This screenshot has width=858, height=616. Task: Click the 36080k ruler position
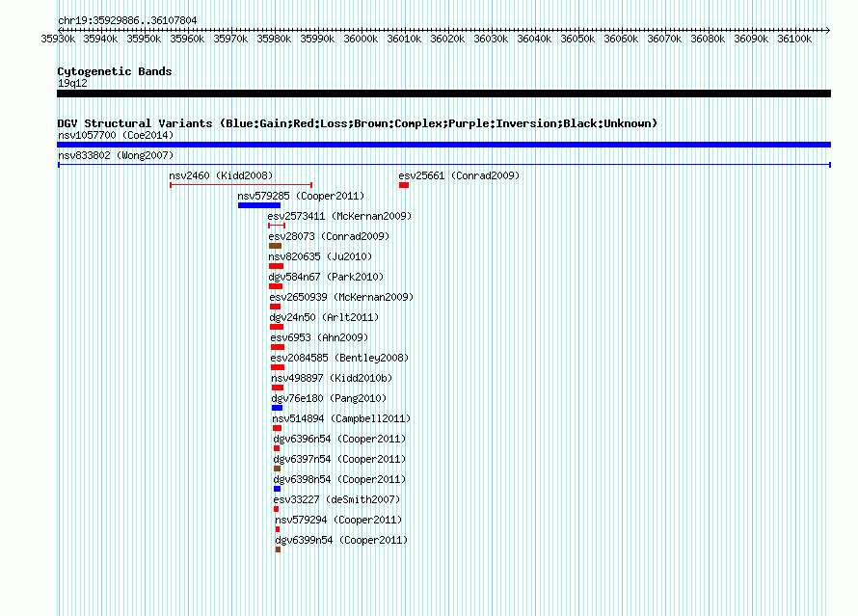click(708, 39)
